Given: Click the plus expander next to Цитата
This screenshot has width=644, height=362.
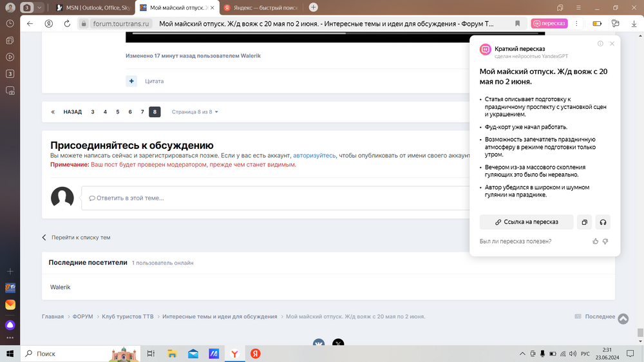Looking at the screenshot, I should (x=131, y=81).
